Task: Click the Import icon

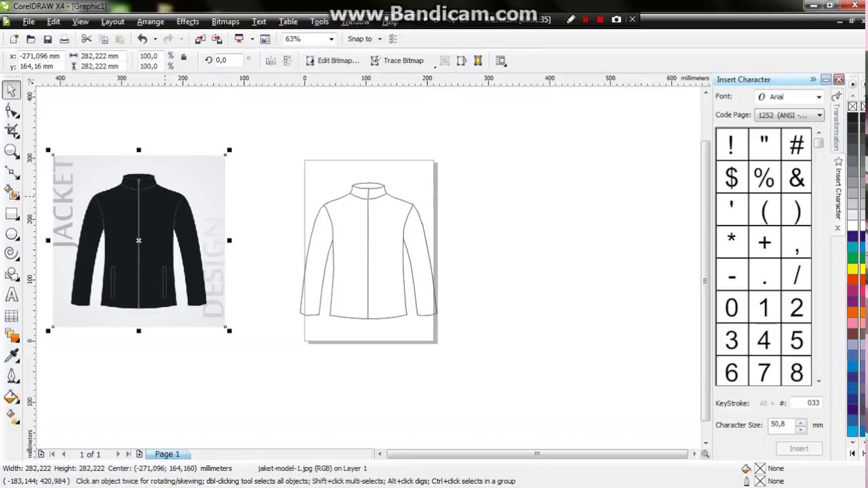Action: pos(200,39)
